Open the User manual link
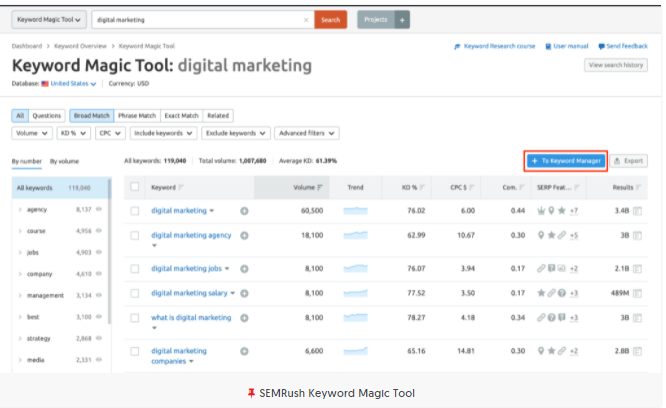This screenshot has width=666, height=408. click(x=567, y=46)
